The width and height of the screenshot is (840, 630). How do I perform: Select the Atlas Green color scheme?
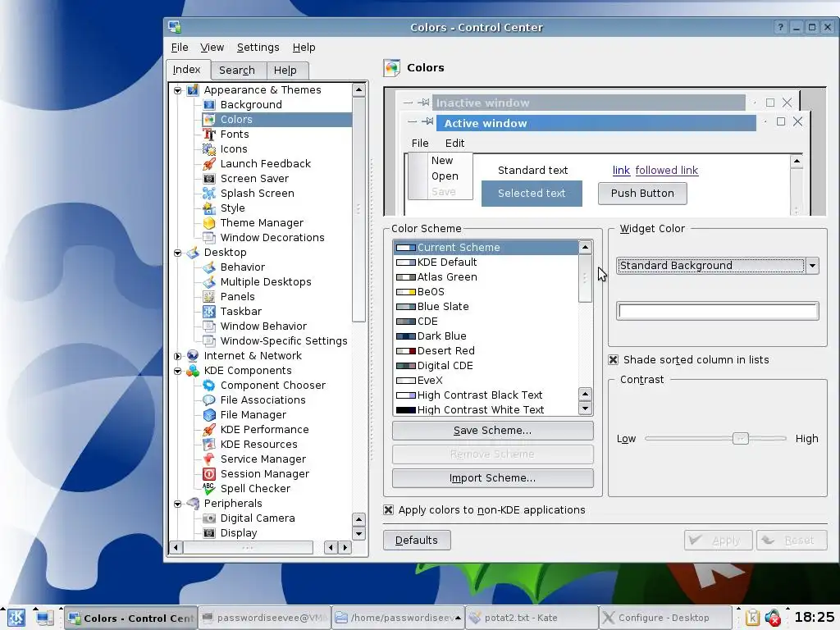(486, 277)
